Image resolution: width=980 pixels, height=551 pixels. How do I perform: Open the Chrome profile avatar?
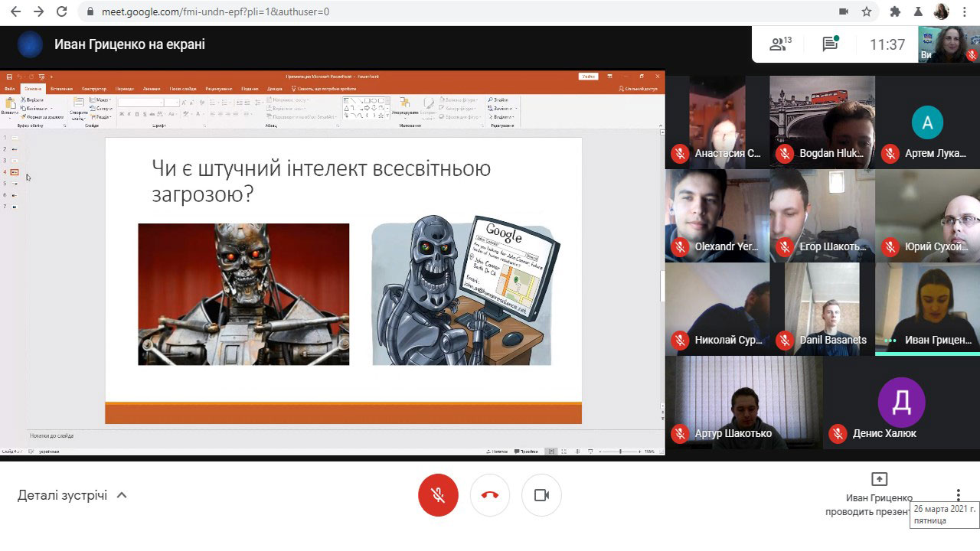(941, 11)
